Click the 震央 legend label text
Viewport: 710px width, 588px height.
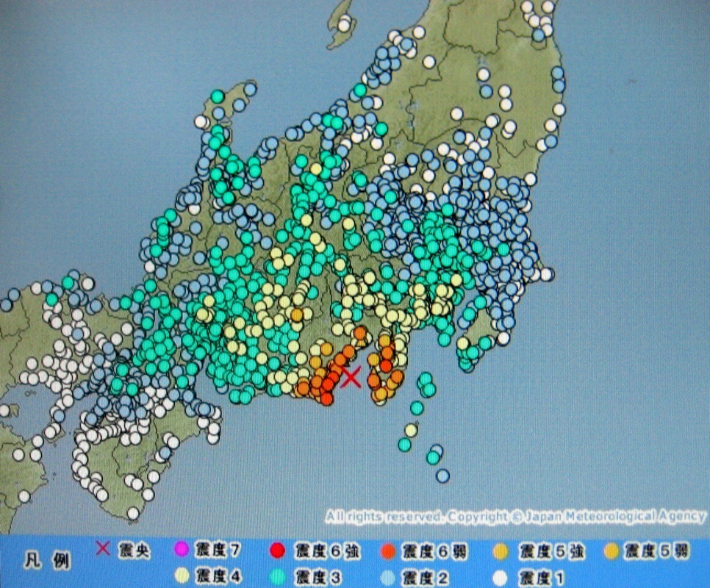coord(134,551)
